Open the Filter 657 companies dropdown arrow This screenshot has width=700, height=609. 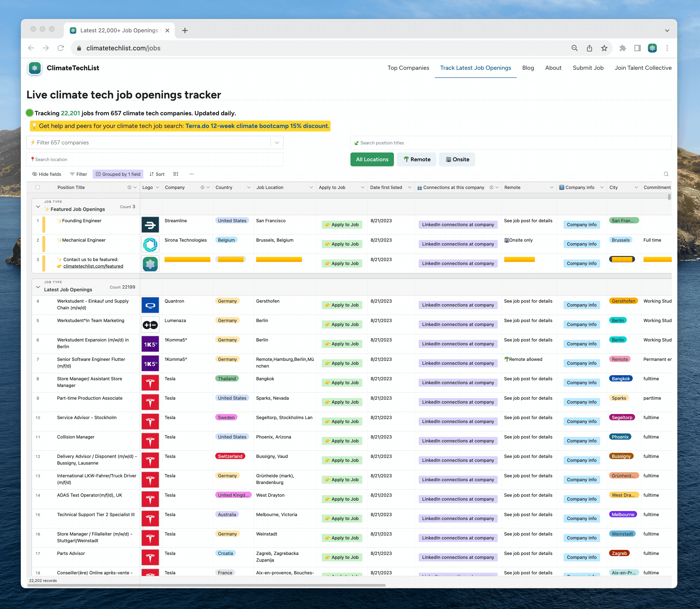coord(277,143)
